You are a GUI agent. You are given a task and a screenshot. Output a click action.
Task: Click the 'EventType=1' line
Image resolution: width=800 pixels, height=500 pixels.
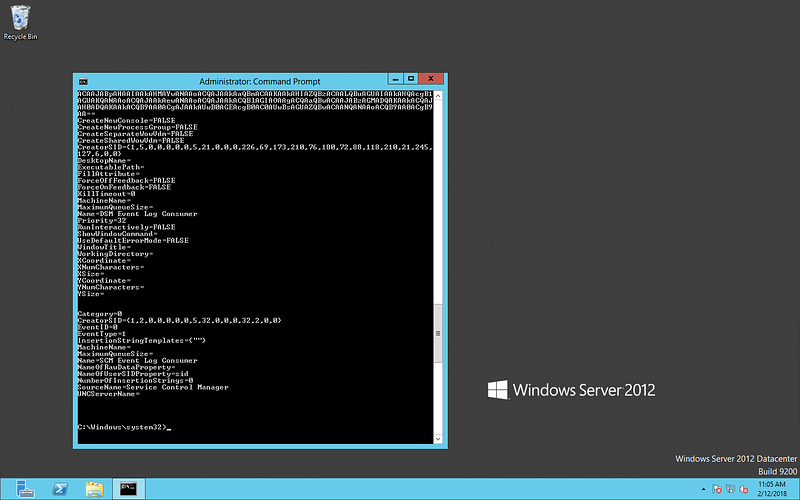[x=102, y=334]
